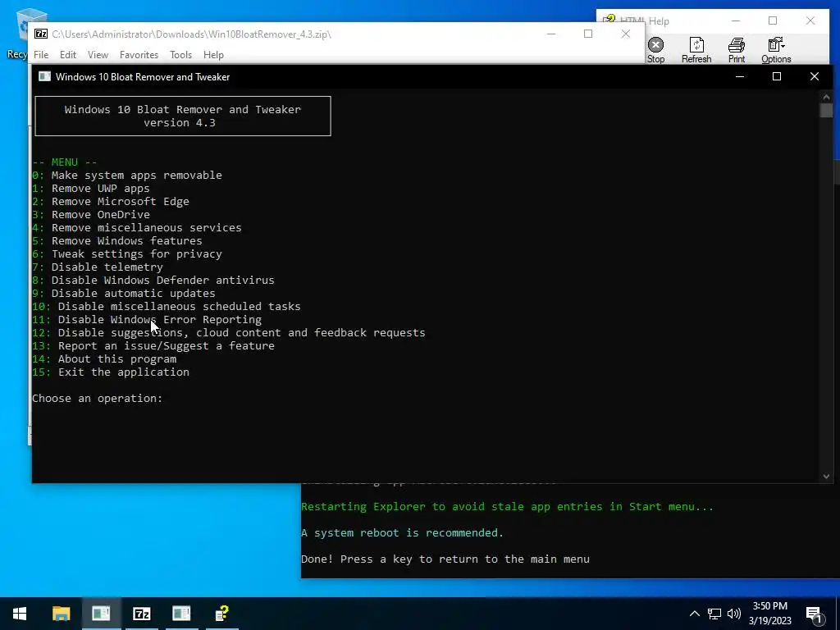
Task: Close the 7-Zip window
Action: 626,34
